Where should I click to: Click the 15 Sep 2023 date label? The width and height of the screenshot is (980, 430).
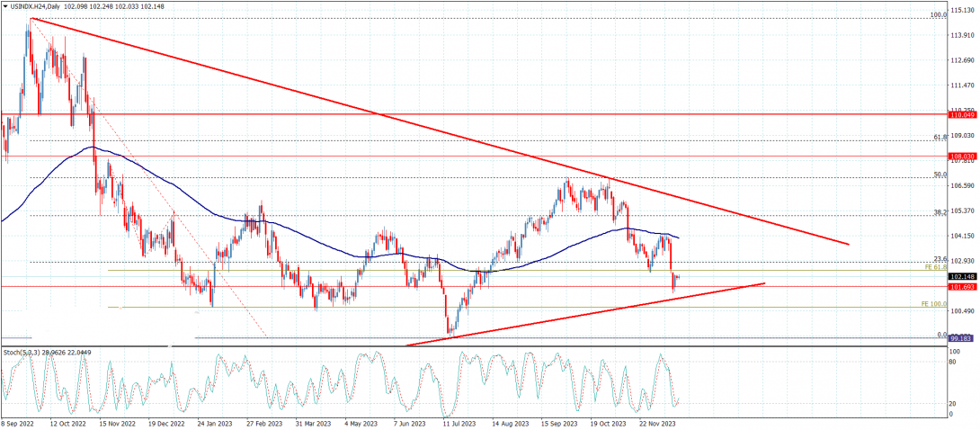click(x=557, y=424)
